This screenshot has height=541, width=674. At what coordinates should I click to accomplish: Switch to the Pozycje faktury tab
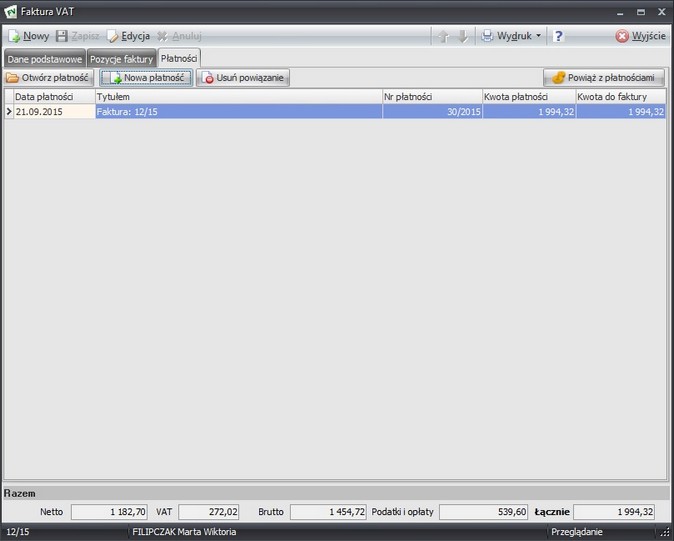pos(121,59)
